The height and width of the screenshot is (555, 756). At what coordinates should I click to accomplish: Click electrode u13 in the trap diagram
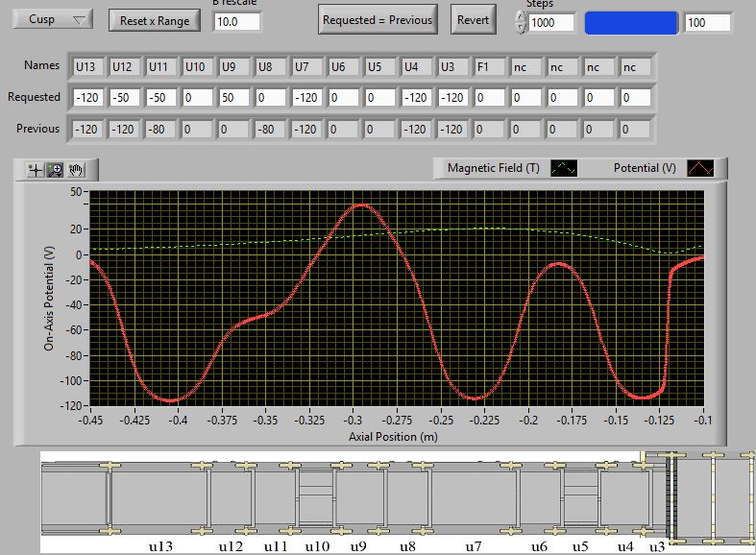(x=159, y=496)
